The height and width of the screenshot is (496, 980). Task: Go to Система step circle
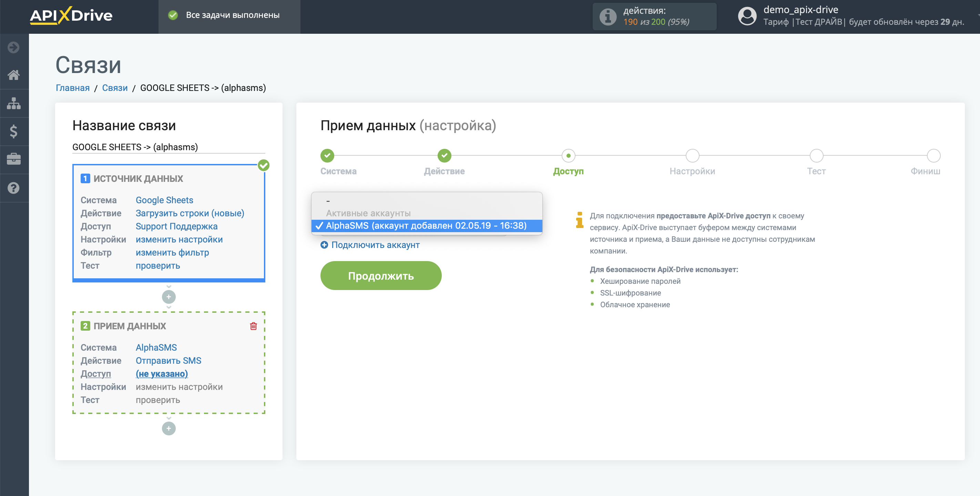[327, 156]
